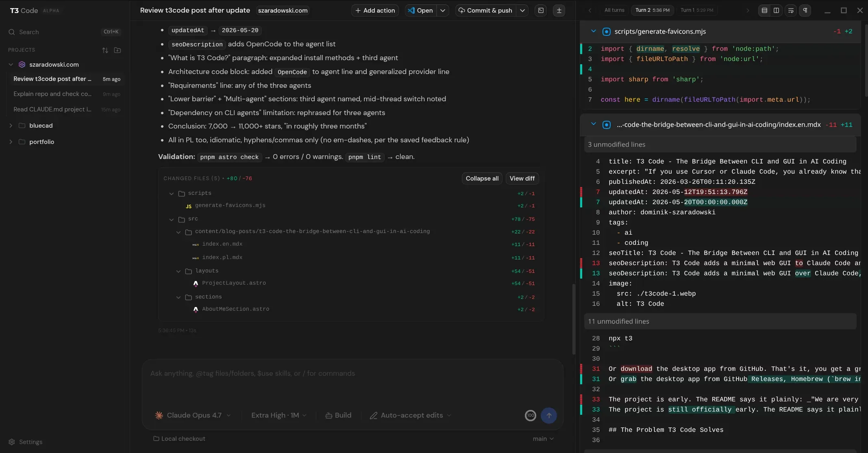Click the MDX icon beside index.en.mdx
Screen dimensions: 868x453
[196, 244]
